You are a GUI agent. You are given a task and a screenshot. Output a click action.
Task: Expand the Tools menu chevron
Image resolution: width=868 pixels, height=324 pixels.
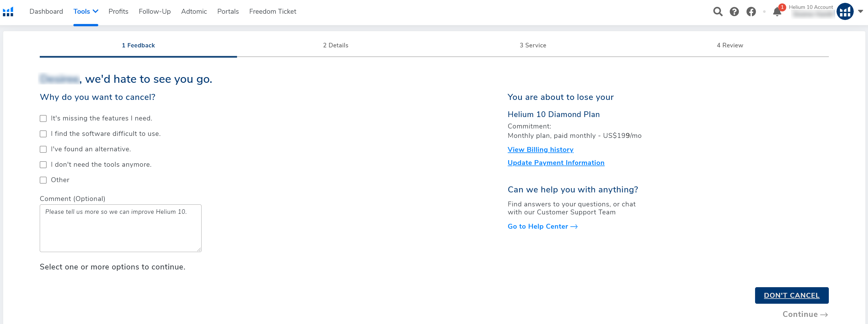(96, 11)
